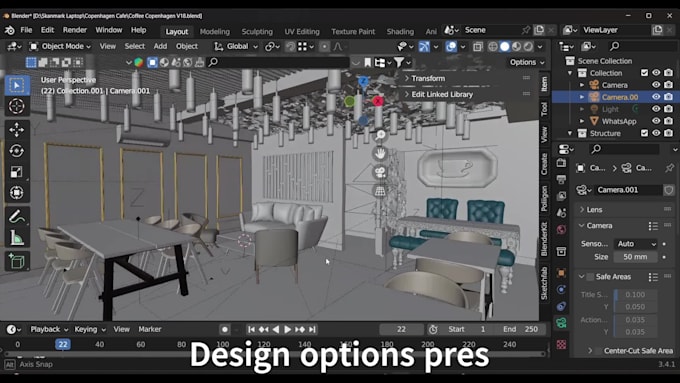Adjust sensor Size 50 mm field
This screenshot has width=680, height=383.
(x=635, y=257)
